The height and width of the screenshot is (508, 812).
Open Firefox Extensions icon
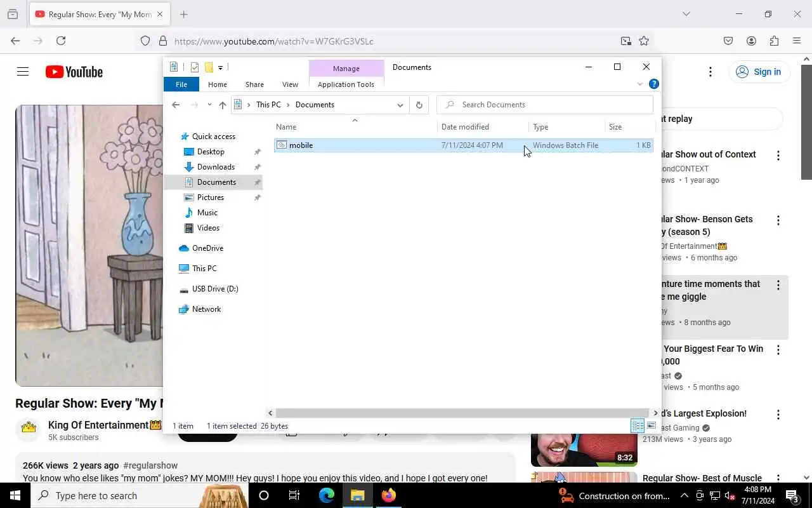774,41
